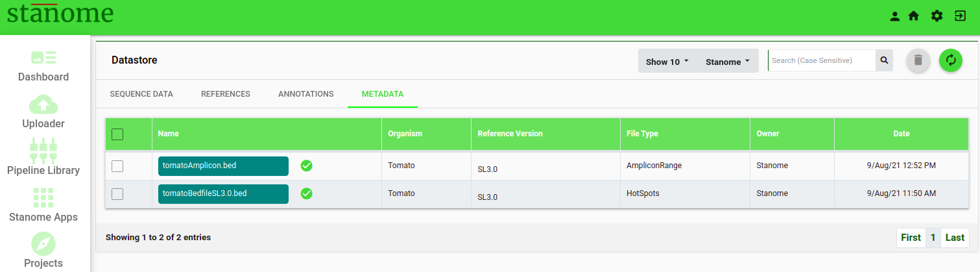Open Stanome Apps grid icon
This screenshot has width=980, height=272.
pyautogui.click(x=43, y=197)
